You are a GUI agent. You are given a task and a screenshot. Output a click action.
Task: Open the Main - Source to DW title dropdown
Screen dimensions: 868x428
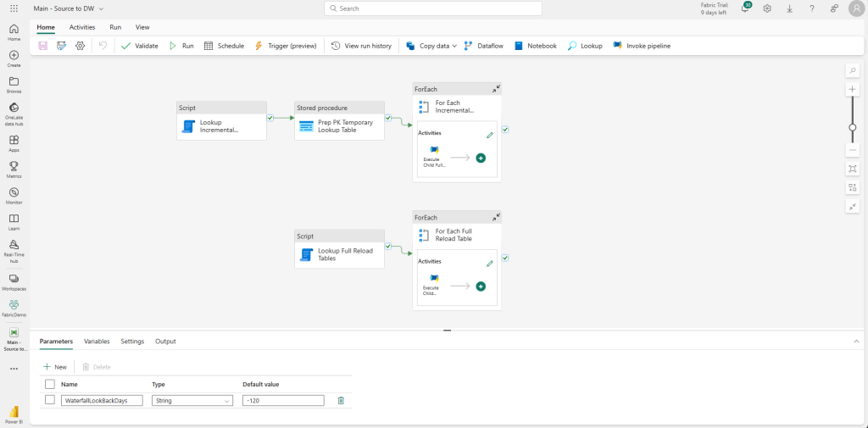click(x=101, y=8)
